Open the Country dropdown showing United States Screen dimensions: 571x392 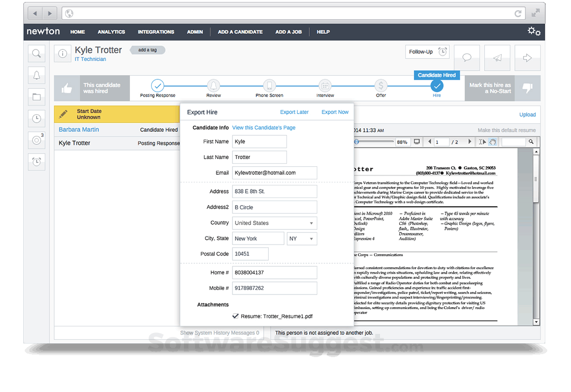tap(274, 223)
